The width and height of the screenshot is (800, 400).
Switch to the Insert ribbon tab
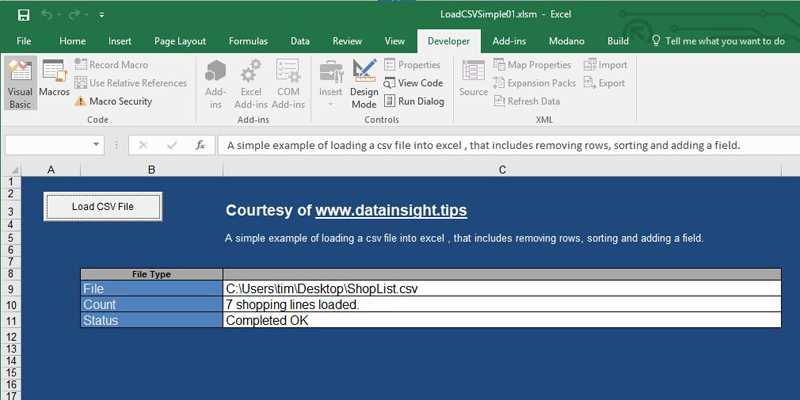coord(119,41)
